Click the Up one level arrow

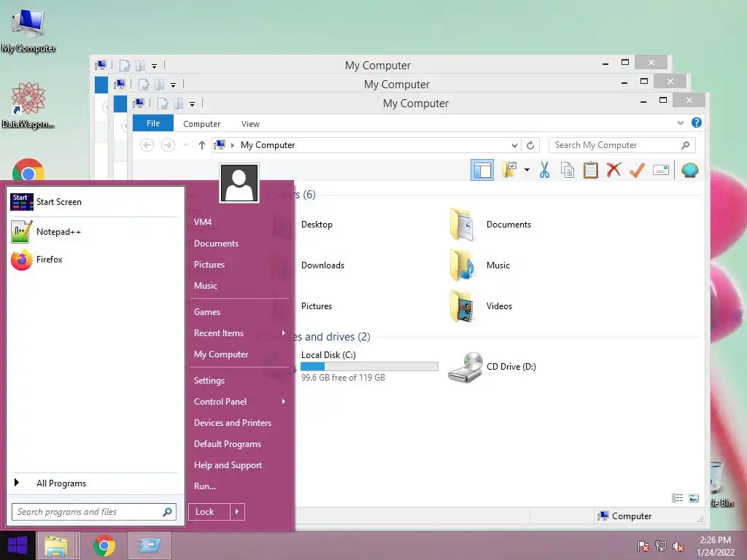[201, 145]
